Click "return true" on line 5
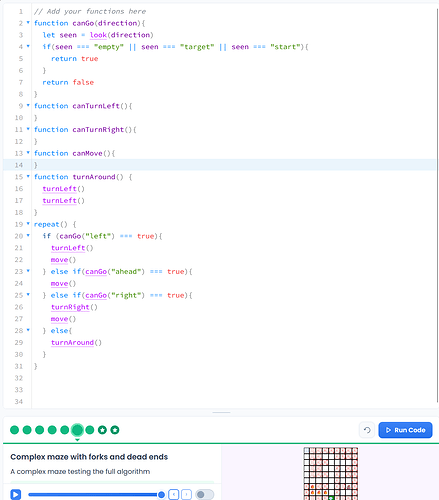 pyautogui.click(x=75, y=59)
